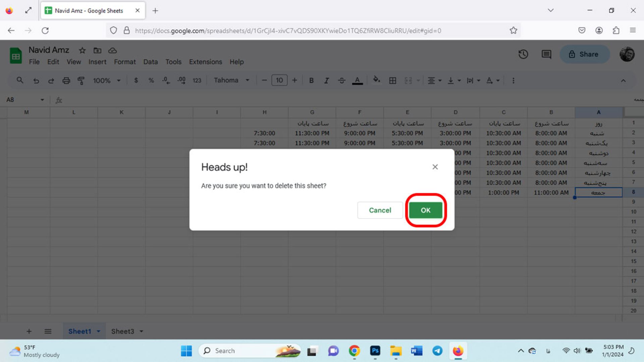Click the Sheet3 tab options arrow
Screen dimensions: 644x362
coord(141,331)
